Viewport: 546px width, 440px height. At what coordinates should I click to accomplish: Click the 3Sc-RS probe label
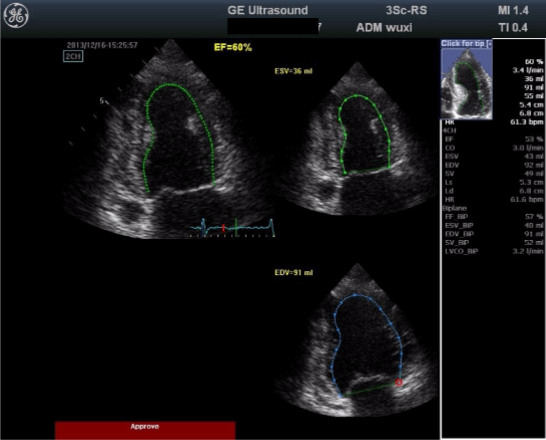click(406, 10)
